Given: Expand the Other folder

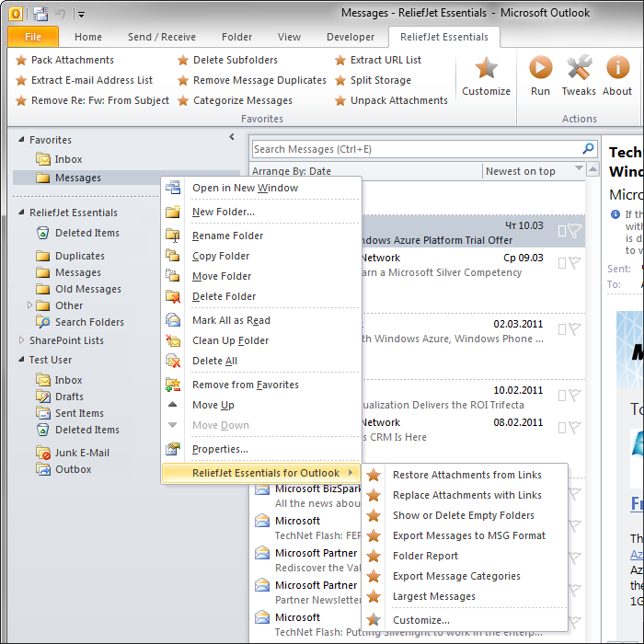Looking at the screenshot, I should (x=29, y=305).
